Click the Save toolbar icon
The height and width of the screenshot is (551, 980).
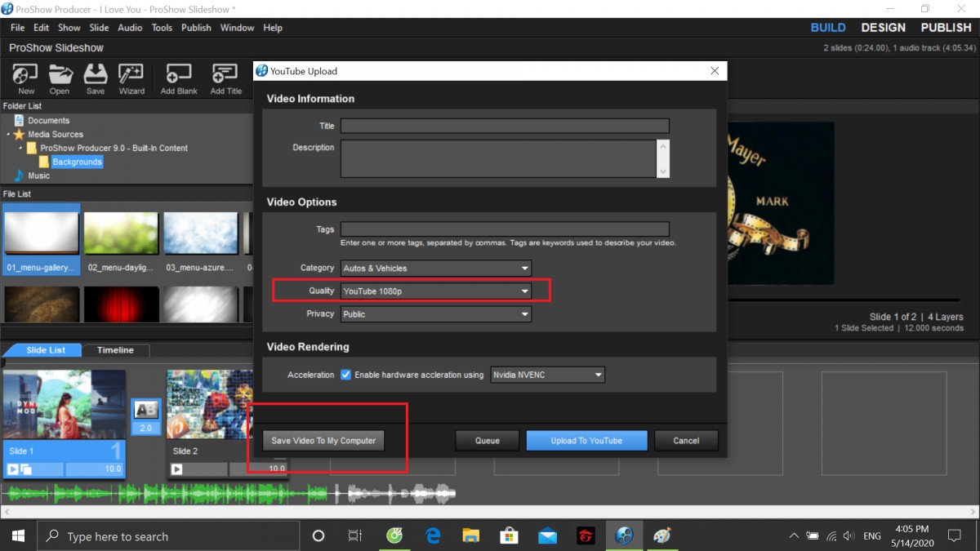coord(96,78)
